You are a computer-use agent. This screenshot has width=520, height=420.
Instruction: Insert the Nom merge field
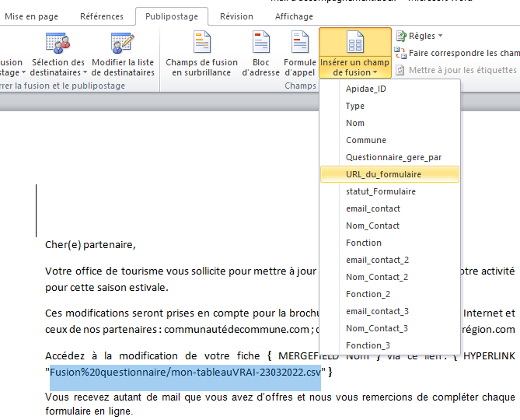[x=389, y=123]
